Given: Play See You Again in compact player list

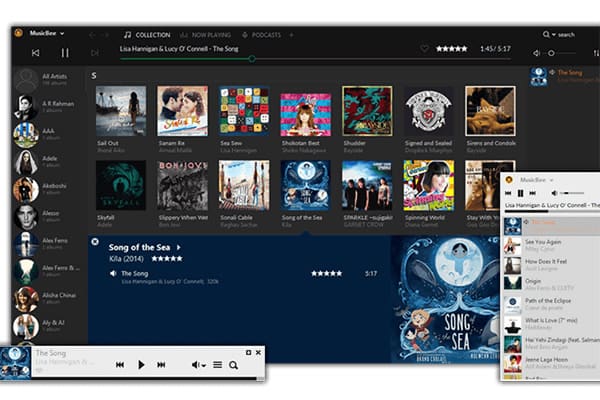Looking at the screenshot, I should click(551, 245).
